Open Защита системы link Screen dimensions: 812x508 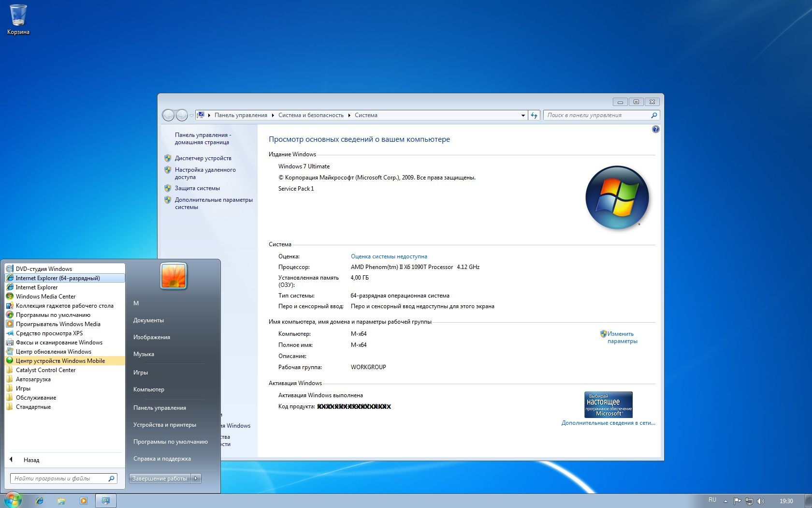click(x=197, y=188)
